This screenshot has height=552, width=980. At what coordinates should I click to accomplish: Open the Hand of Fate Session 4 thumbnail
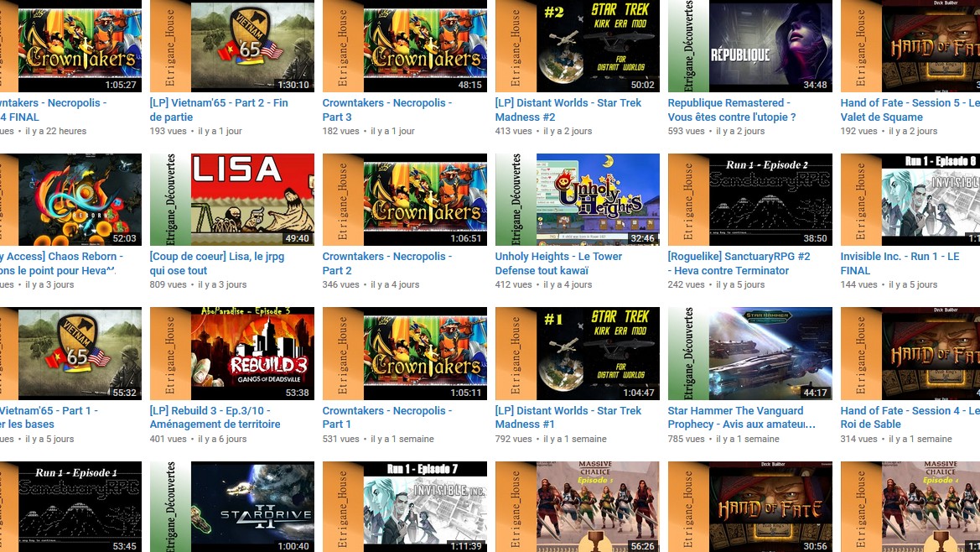coord(910,353)
